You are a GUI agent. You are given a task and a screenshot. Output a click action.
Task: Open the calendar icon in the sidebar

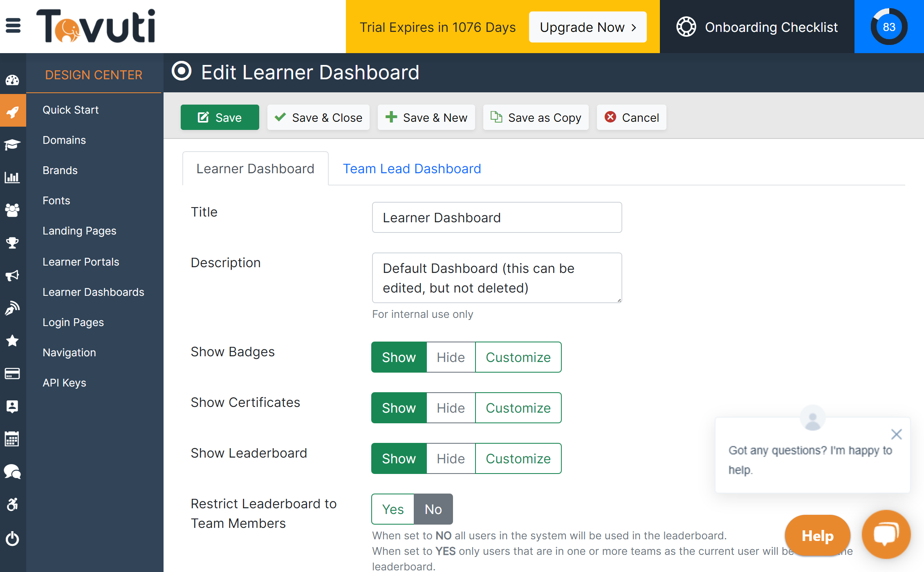(x=13, y=439)
